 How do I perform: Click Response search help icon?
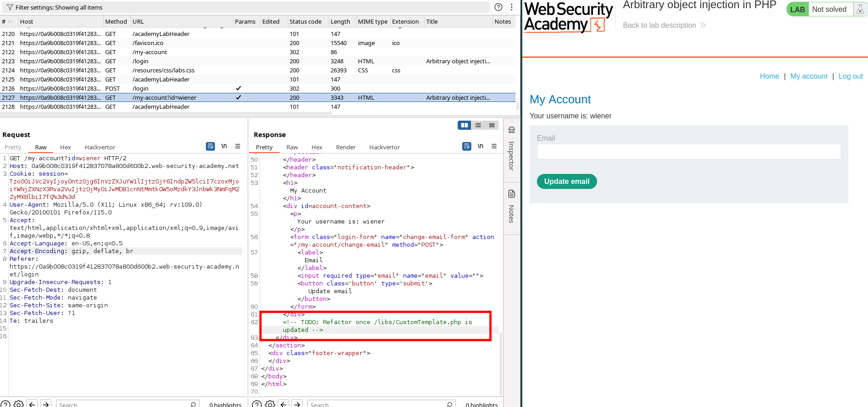(x=257, y=404)
